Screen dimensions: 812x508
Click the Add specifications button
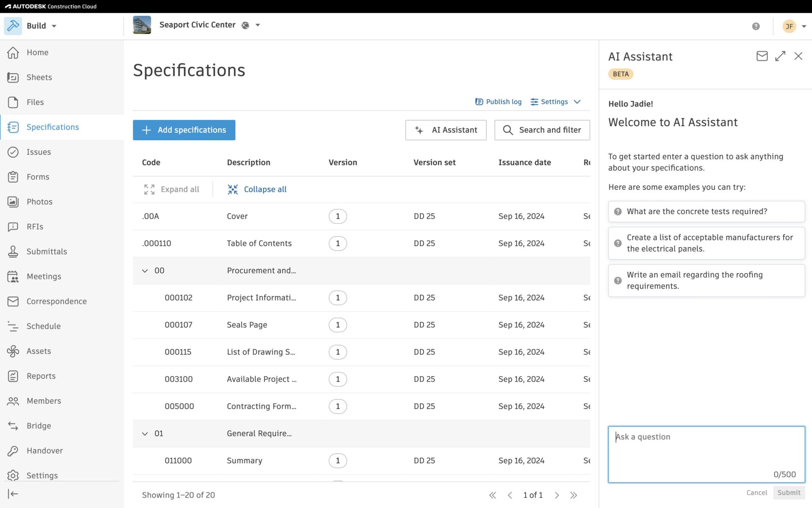(x=184, y=130)
